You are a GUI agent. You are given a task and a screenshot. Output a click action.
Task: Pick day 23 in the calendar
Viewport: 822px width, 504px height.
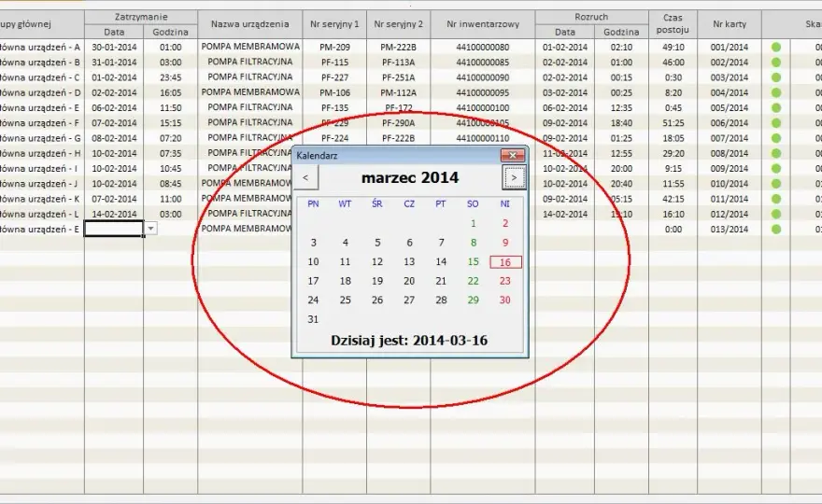[505, 281]
